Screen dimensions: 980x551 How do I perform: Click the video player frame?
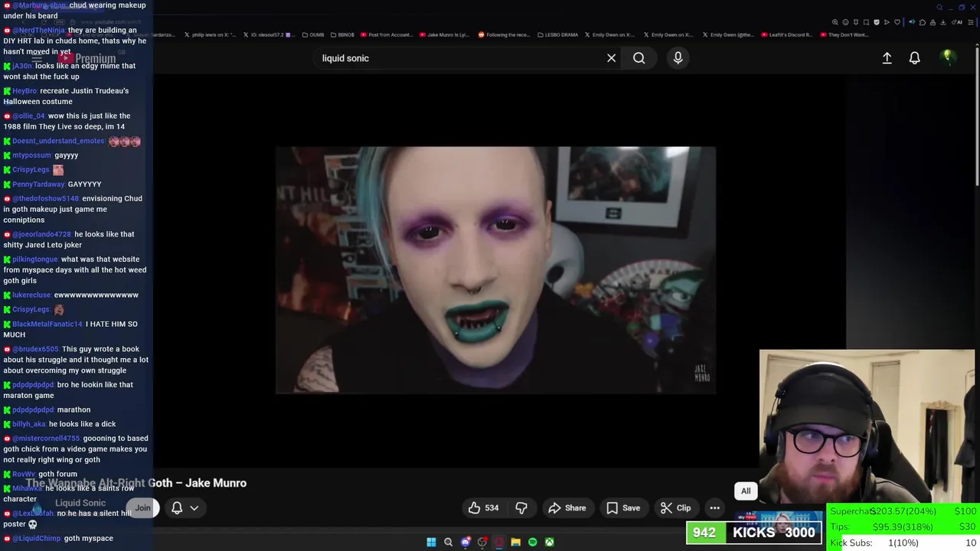tap(495, 270)
